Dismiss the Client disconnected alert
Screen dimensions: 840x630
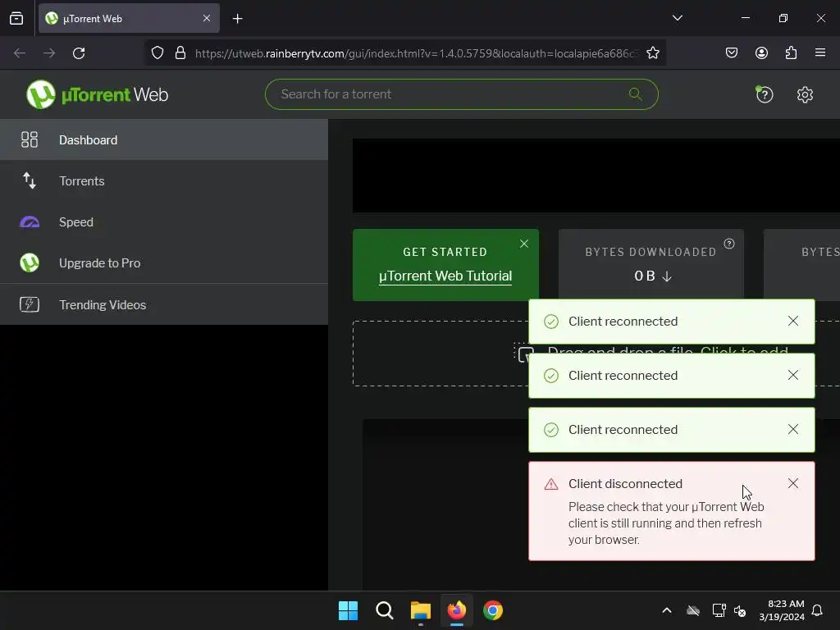point(793,483)
